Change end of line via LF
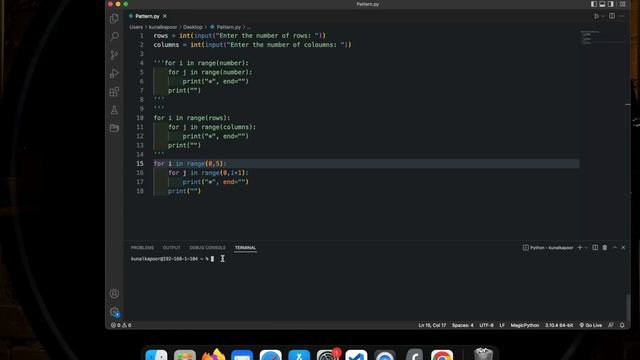 (x=502, y=325)
